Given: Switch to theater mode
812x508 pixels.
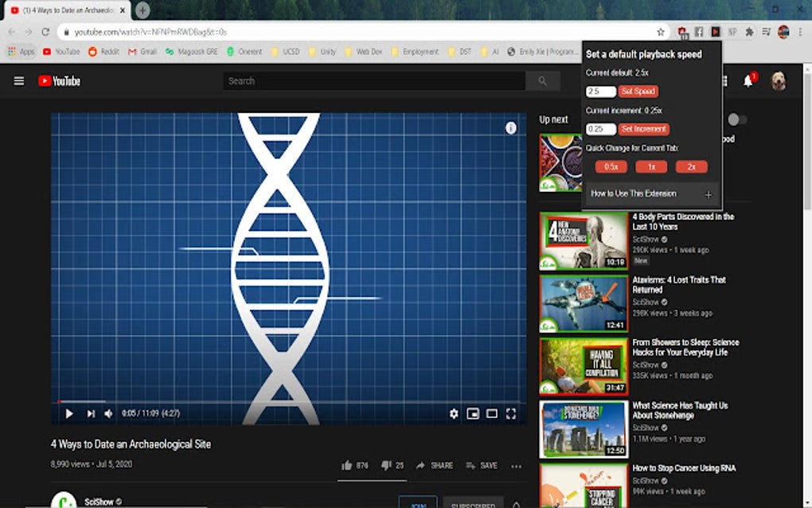Looking at the screenshot, I should point(491,413).
